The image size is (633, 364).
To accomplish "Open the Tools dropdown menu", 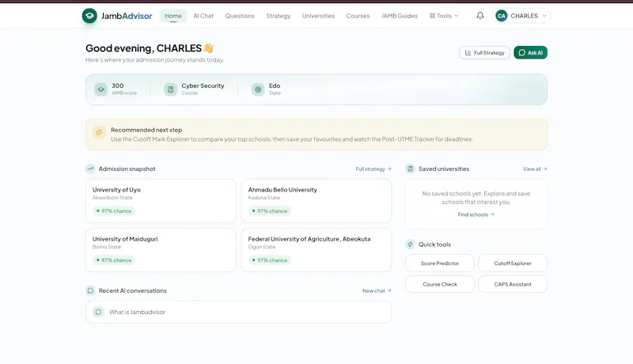I will click(x=444, y=16).
